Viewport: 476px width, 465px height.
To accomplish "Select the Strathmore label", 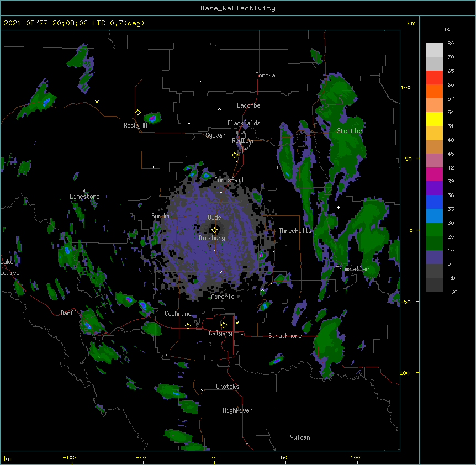I will click(x=285, y=336).
